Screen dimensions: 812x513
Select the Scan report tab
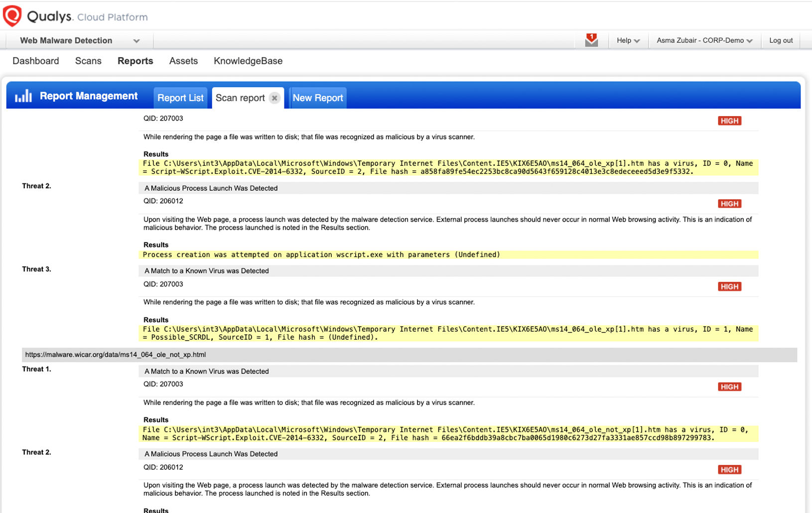(240, 98)
